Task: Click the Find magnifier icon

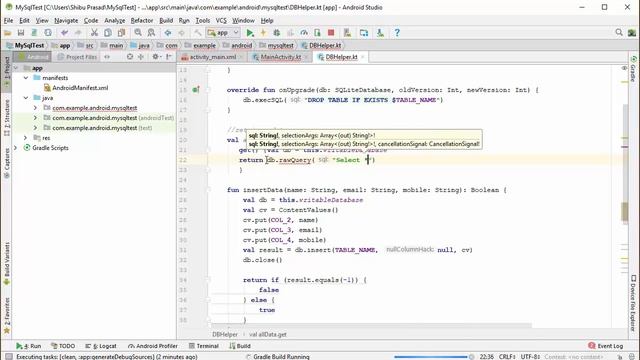Action: click(x=138, y=33)
